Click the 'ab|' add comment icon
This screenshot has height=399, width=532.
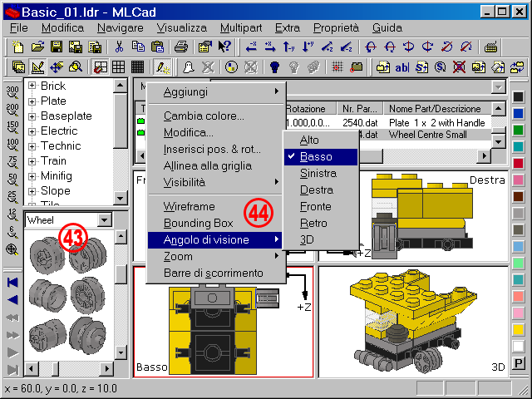pyautogui.click(x=402, y=66)
